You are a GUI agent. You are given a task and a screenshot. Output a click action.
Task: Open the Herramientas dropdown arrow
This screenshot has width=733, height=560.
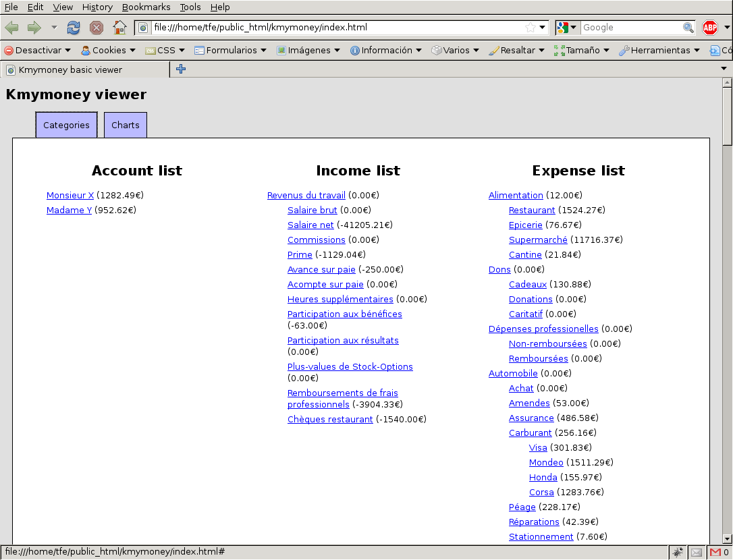pos(697,51)
